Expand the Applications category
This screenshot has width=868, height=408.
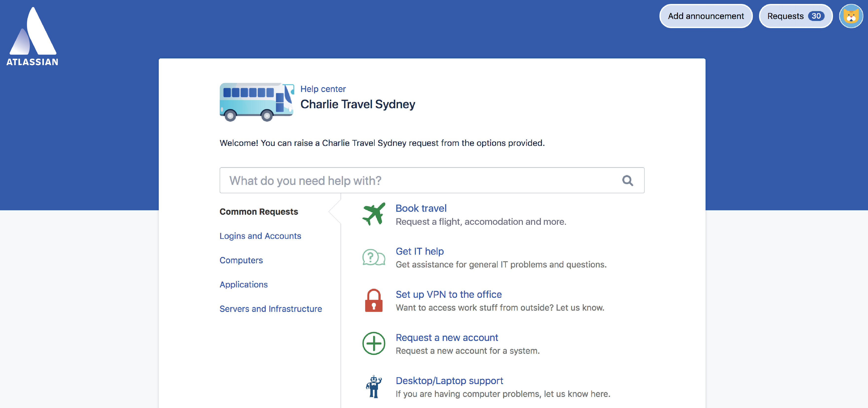244,284
